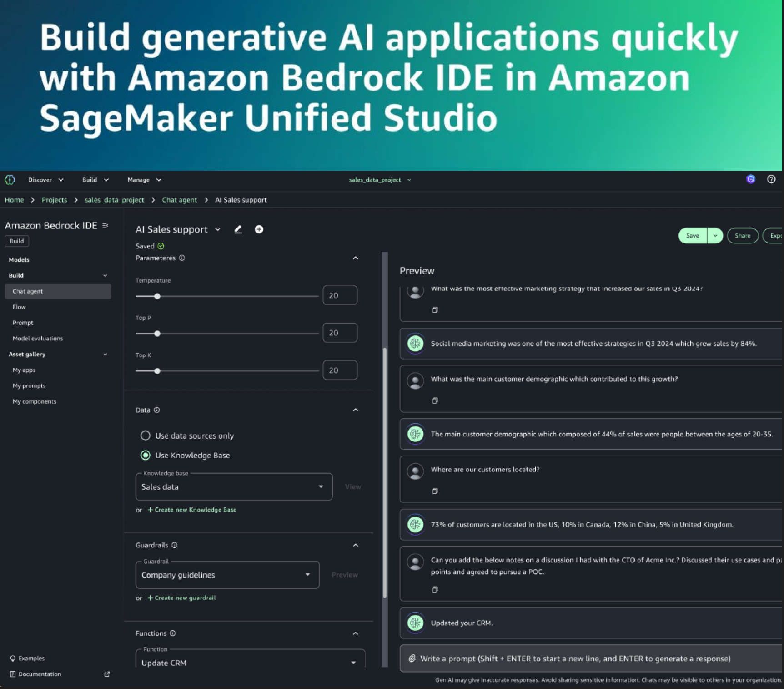Open the purple assistant icon in top bar
Image resolution: width=784 pixels, height=689 pixels.
coord(751,179)
